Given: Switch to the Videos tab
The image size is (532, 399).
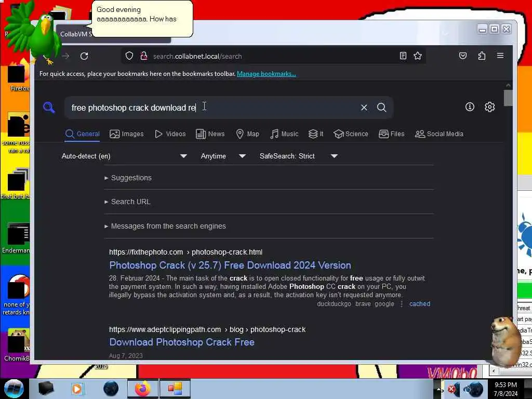Looking at the screenshot, I should click(170, 134).
